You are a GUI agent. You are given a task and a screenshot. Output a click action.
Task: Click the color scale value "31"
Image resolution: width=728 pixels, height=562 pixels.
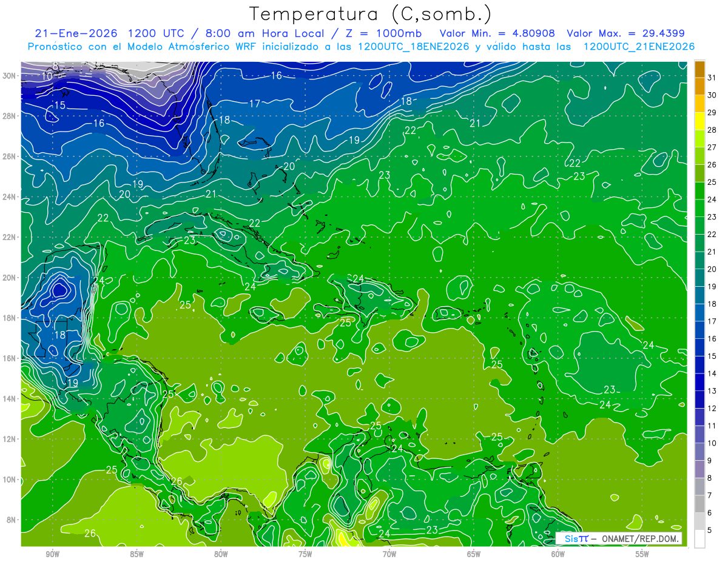712,78
